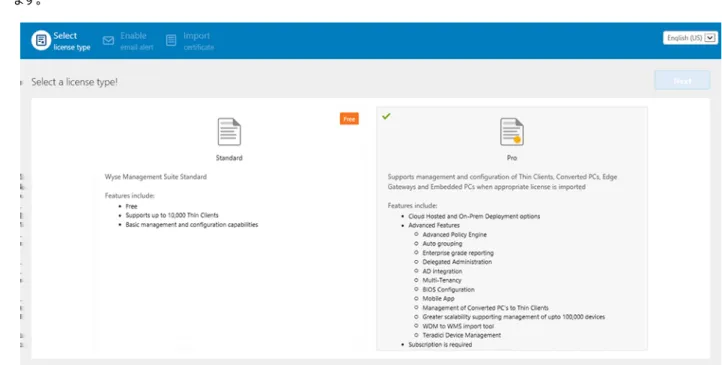Click the 'Advanced Features' bullet

tap(434, 226)
